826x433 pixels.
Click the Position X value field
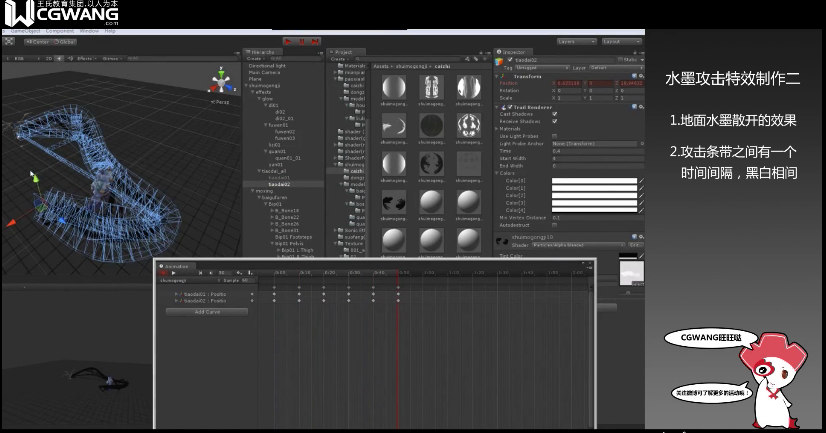[x=568, y=83]
